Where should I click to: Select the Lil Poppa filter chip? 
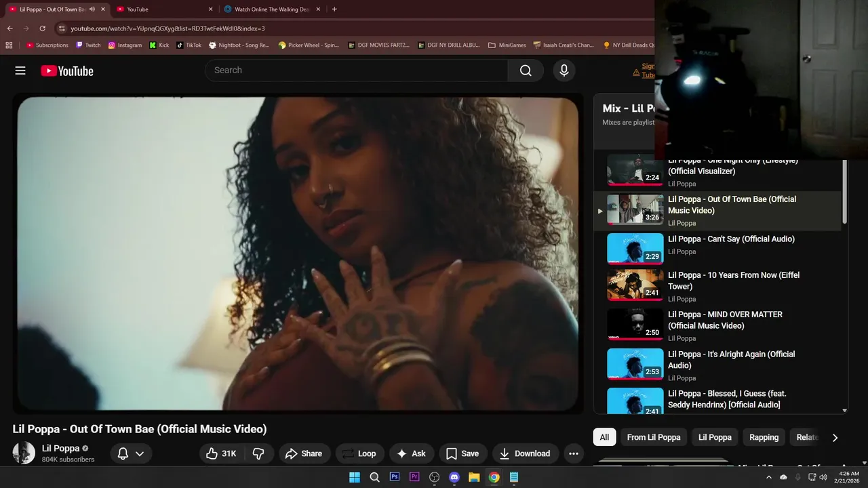pyautogui.click(x=715, y=437)
